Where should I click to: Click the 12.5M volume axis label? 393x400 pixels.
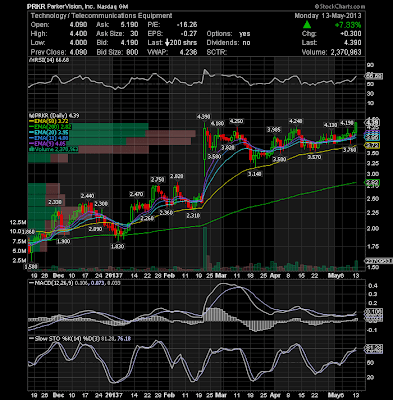point(18,222)
